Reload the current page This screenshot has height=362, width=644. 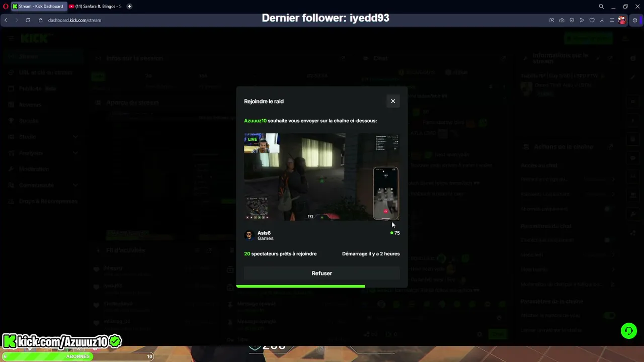point(28,20)
